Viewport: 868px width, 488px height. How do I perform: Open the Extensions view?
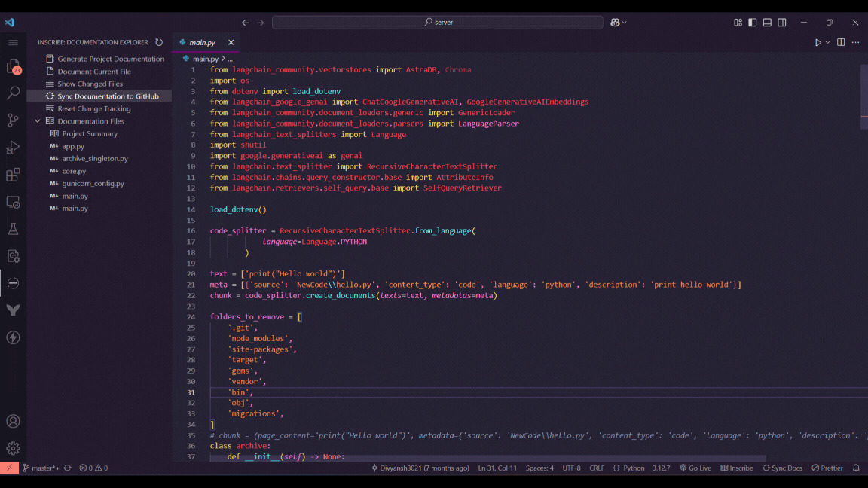(14, 174)
